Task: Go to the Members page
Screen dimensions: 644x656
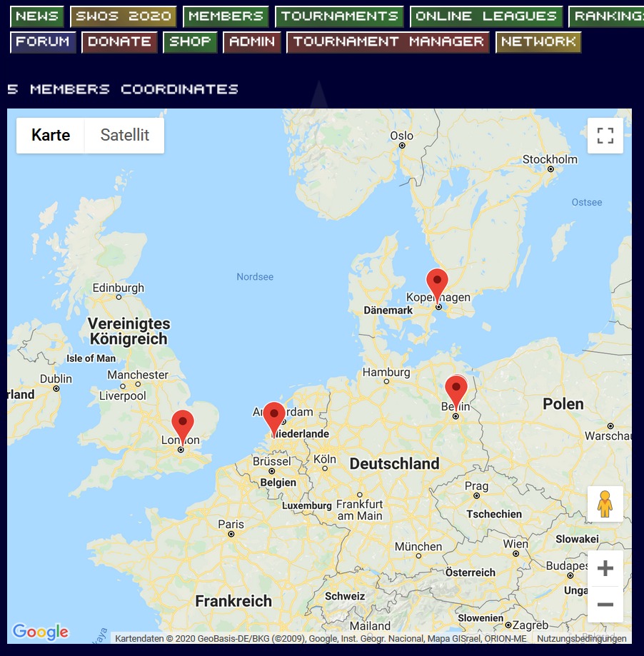Action: pos(226,16)
